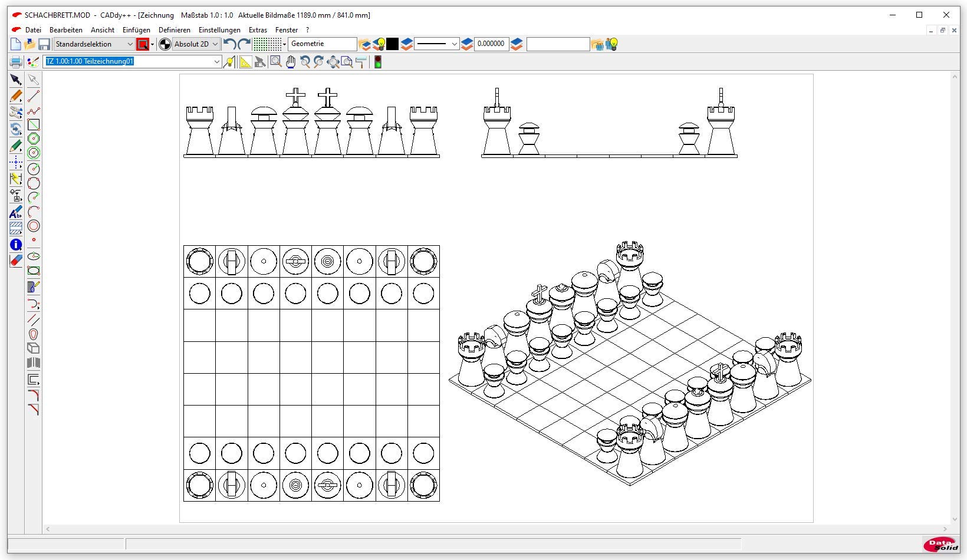The height and width of the screenshot is (560, 967).
Task: Click the wrench and pliers edit tool
Action: coord(16,113)
